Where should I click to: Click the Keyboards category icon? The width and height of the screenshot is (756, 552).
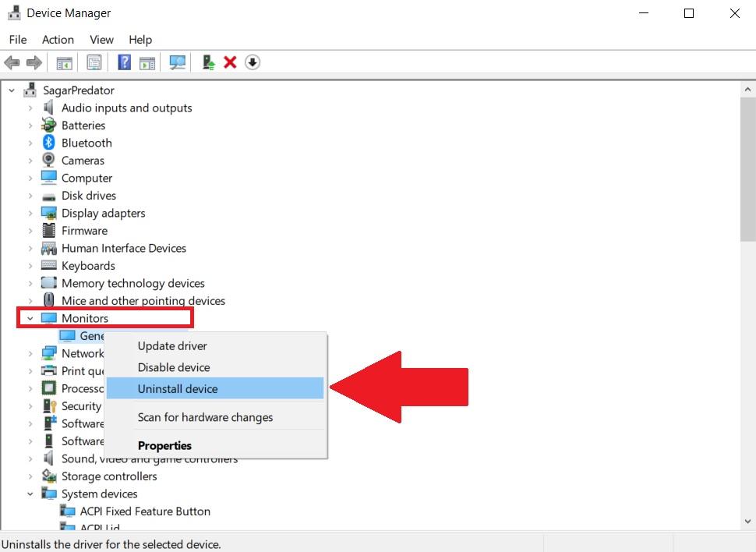pos(48,265)
